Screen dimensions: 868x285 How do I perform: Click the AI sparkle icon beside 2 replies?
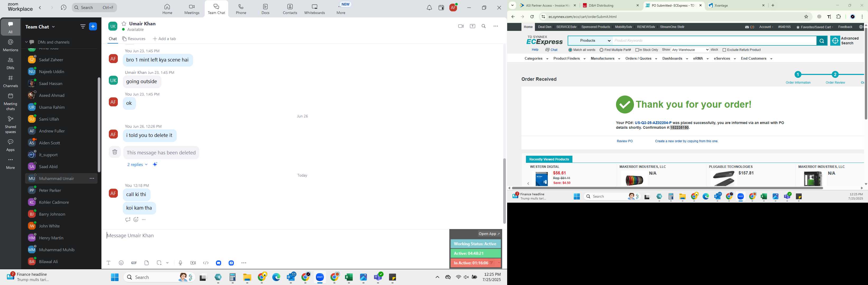coord(155,164)
